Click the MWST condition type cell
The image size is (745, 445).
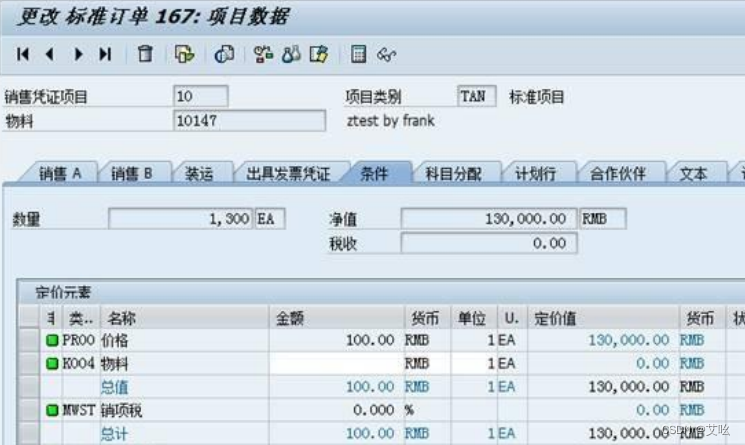pos(79,410)
